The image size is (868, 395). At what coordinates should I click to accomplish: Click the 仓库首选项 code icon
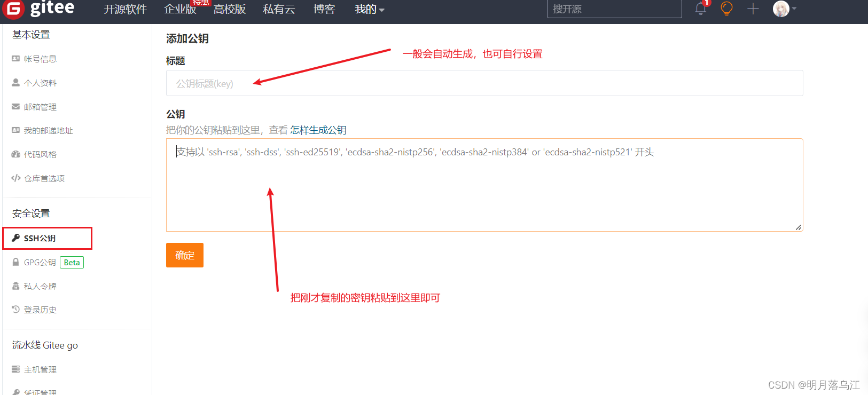coord(15,178)
